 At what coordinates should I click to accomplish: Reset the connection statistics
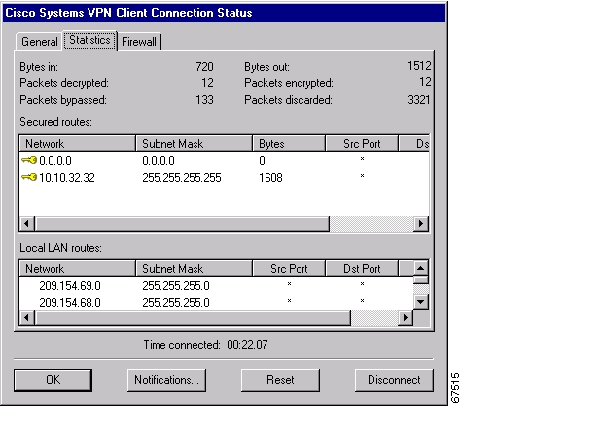coord(280,380)
